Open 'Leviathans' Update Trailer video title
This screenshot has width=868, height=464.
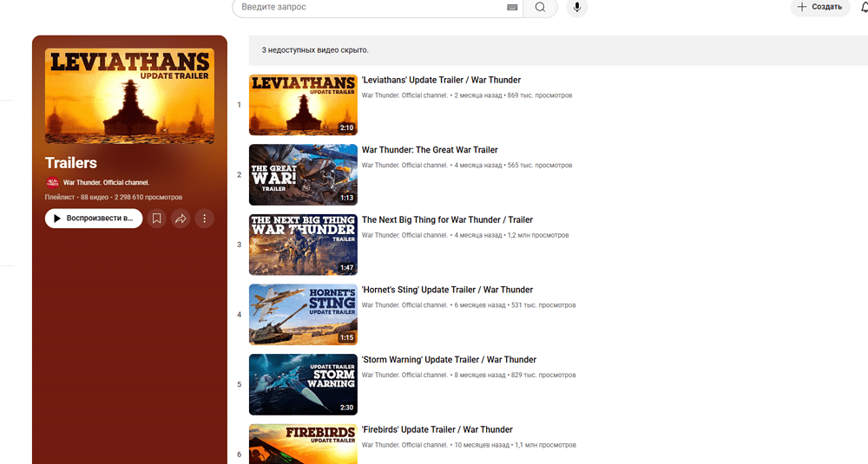pos(441,80)
